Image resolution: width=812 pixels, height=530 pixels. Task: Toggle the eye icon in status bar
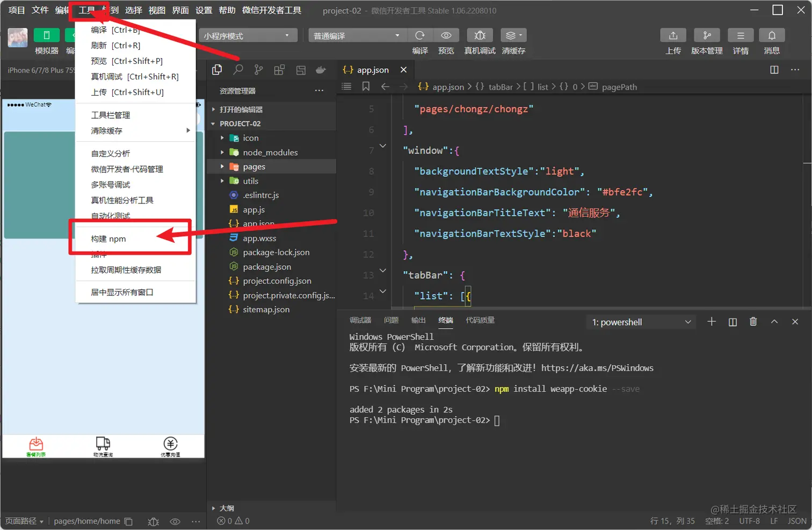click(175, 521)
